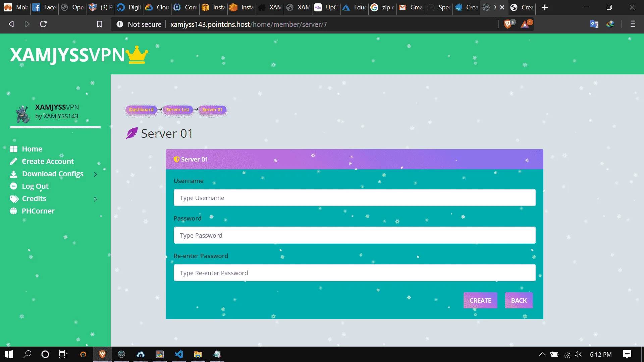Image resolution: width=644 pixels, height=362 pixels.
Task: Click the 6:12 PM taskbar clock
Action: (601, 354)
